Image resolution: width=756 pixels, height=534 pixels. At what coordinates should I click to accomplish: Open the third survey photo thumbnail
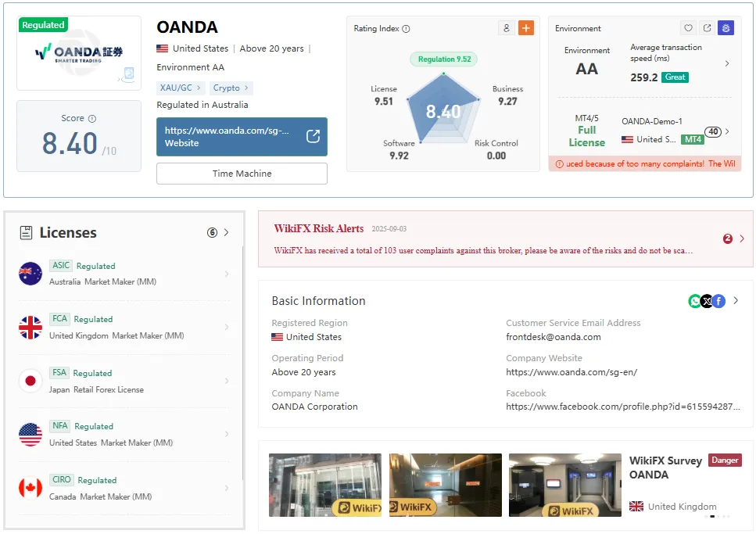click(565, 485)
